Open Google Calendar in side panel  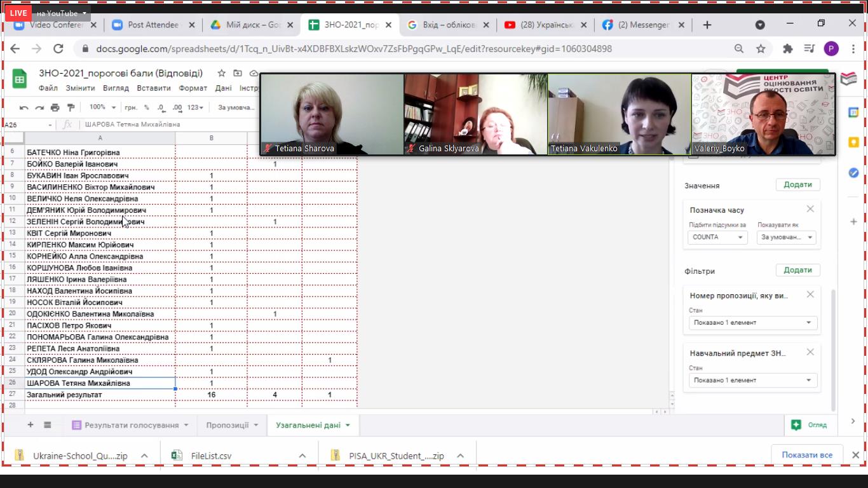click(853, 112)
